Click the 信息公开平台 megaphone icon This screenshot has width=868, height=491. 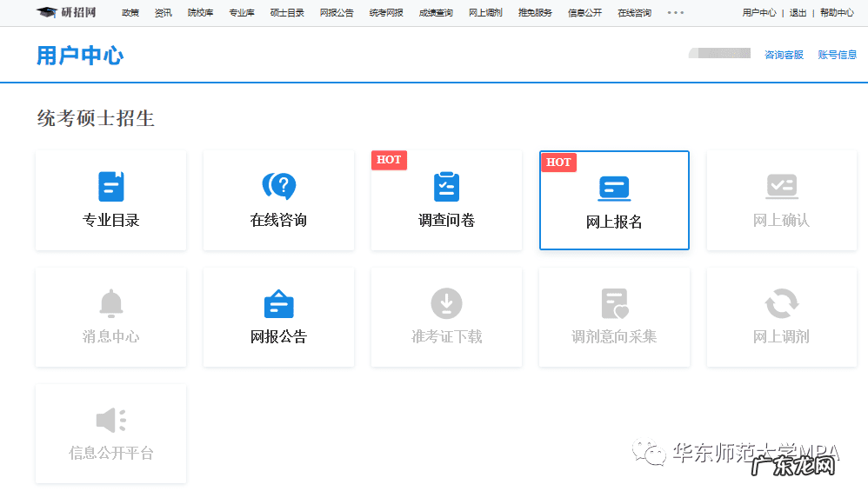click(111, 421)
